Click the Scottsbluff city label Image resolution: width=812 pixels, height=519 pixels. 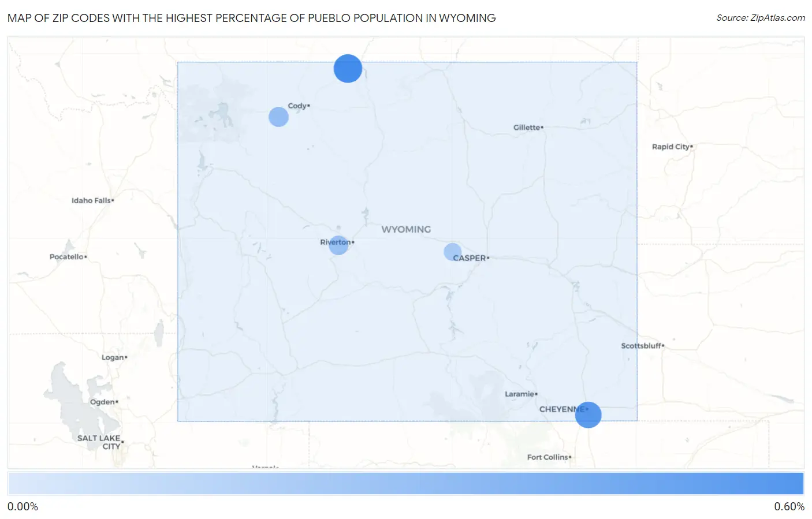642,346
